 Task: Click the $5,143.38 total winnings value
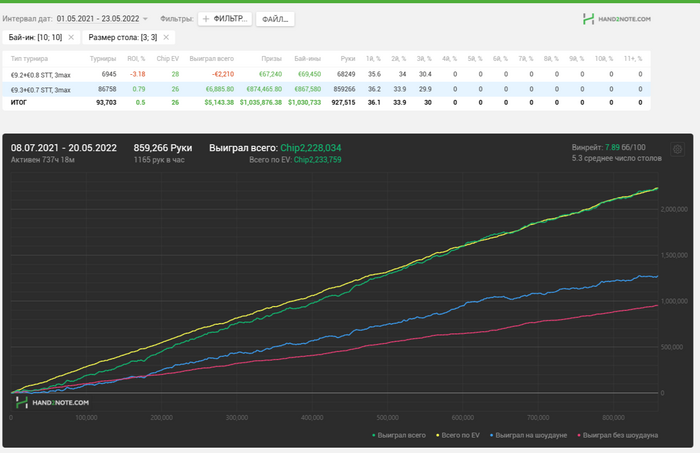pyautogui.click(x=219, y=103)
